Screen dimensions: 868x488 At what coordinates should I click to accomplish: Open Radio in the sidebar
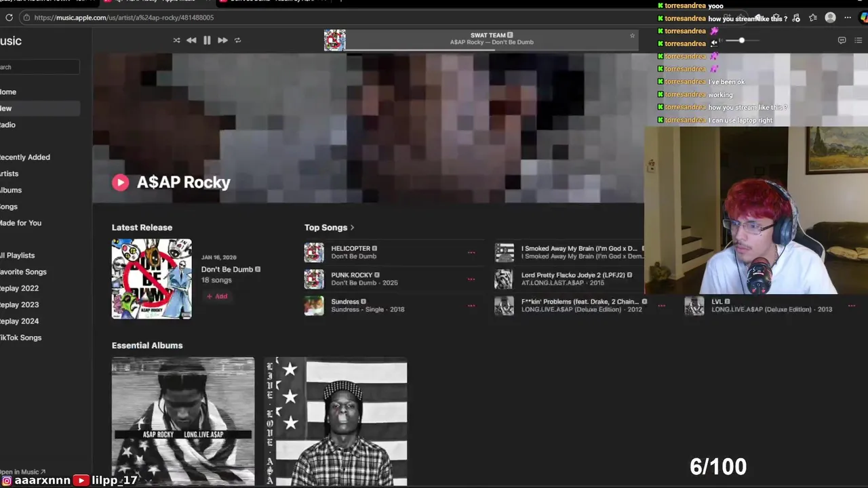pos(7,125)
